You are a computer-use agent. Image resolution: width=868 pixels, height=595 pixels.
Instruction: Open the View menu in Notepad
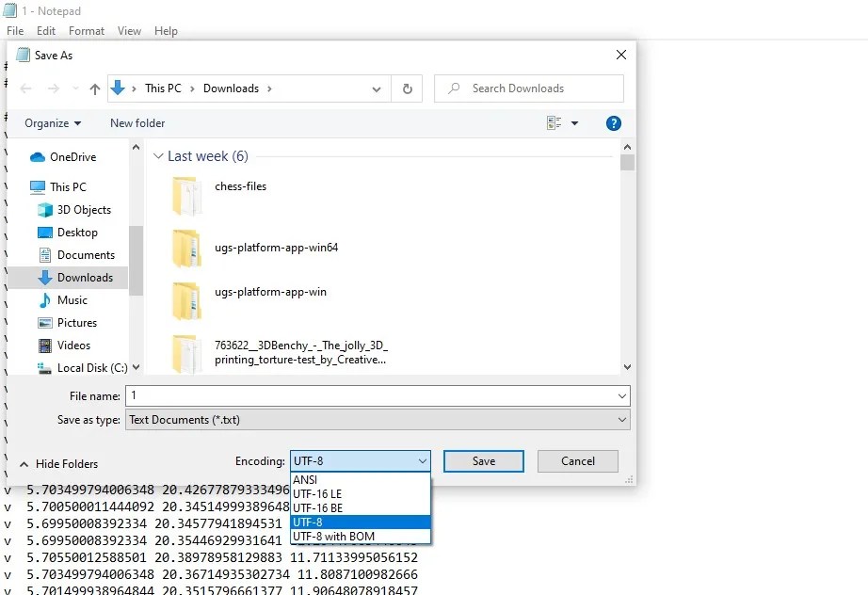(x=129, y=31)
